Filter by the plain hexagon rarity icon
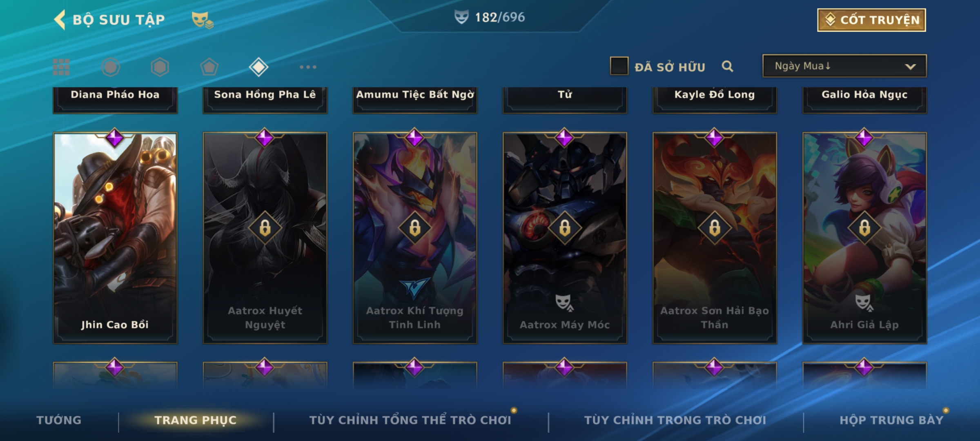The width and height of the screenshot is (980, 441). [x=160, y=67]
